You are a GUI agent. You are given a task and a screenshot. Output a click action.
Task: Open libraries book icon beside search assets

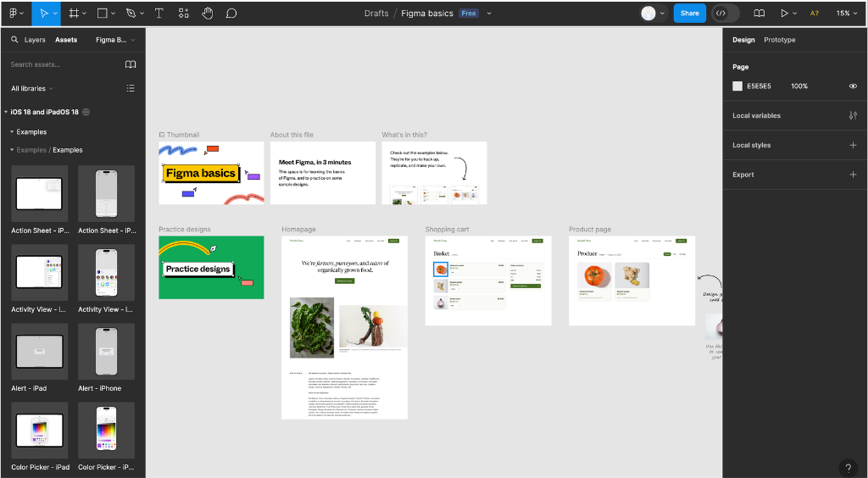(x=131, y=64)
